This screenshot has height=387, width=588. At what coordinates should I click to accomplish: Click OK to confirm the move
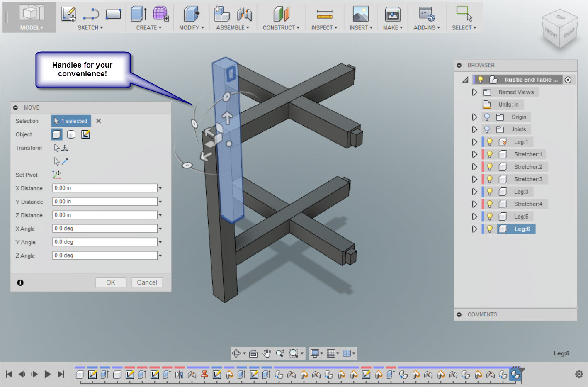pos(111,282)
